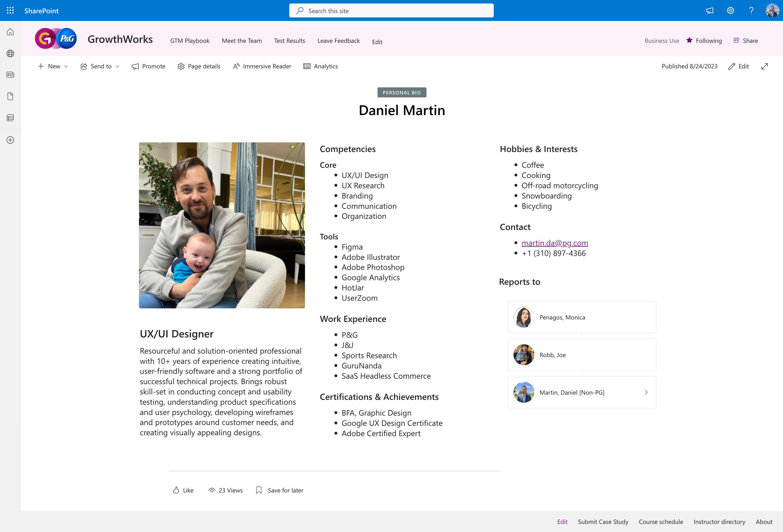Open the app launcher waffle icon
The width and height of the screenshot is (783, 532).
(x=10, y=10)
